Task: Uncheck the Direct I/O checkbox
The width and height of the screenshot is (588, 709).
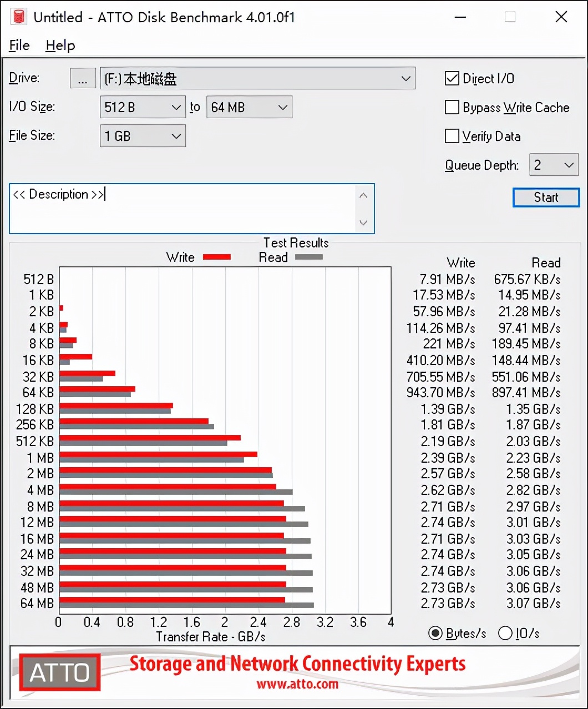Action: [452, 78]
